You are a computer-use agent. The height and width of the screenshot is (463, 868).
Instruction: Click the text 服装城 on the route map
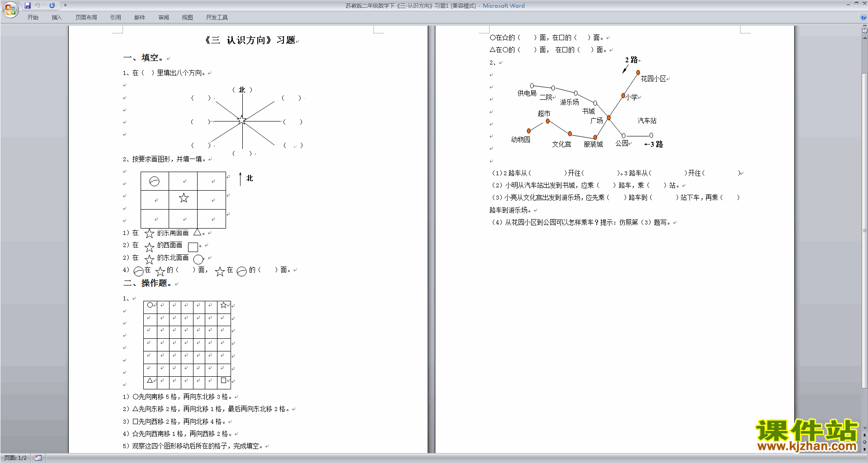point(593,144)
